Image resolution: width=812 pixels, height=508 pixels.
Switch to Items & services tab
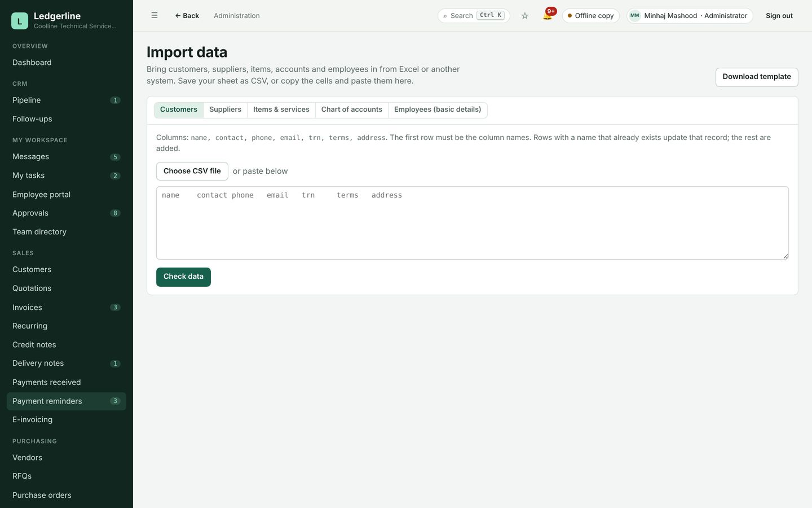coord(281,110)
